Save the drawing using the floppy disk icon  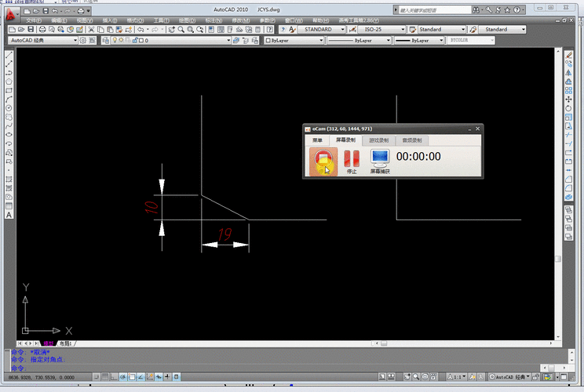31,29
